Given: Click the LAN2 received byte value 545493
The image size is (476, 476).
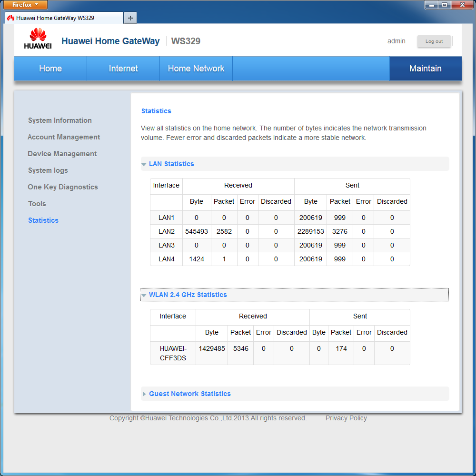Looking at the screenshot, I should click(x=197, y=232).
